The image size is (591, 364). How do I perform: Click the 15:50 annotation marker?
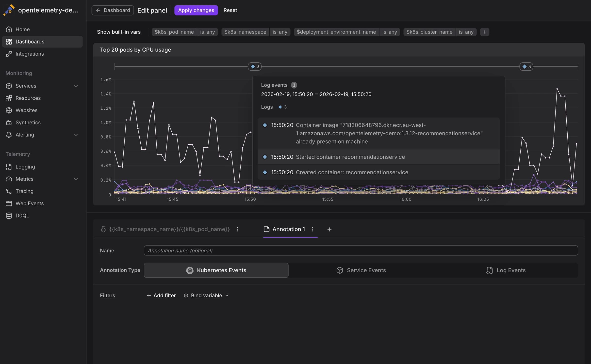255,67
